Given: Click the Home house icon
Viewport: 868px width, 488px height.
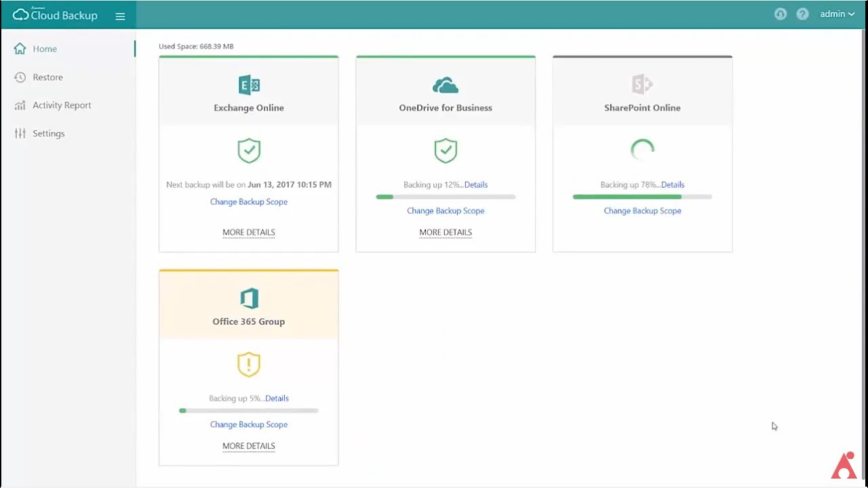Looking at the screenshot, I should (20, 49).
